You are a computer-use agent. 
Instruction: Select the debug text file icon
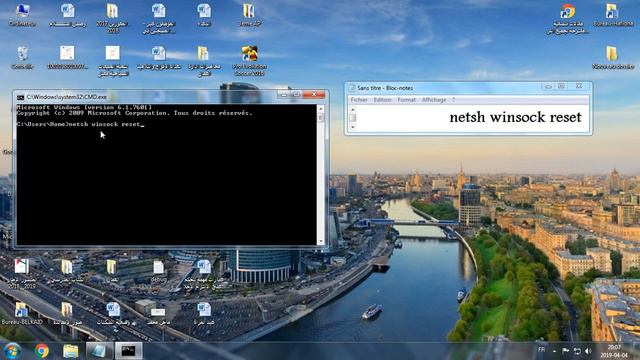(x=158, y=271)
